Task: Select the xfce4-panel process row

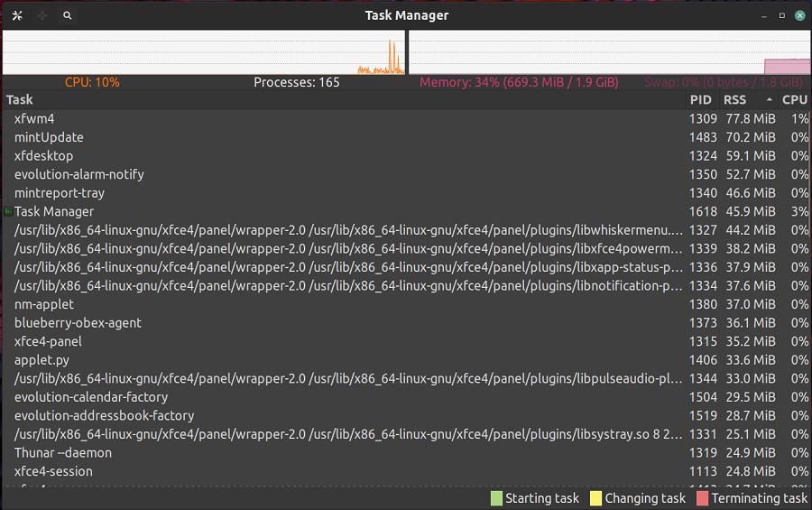Action: [x=406, y=341]
